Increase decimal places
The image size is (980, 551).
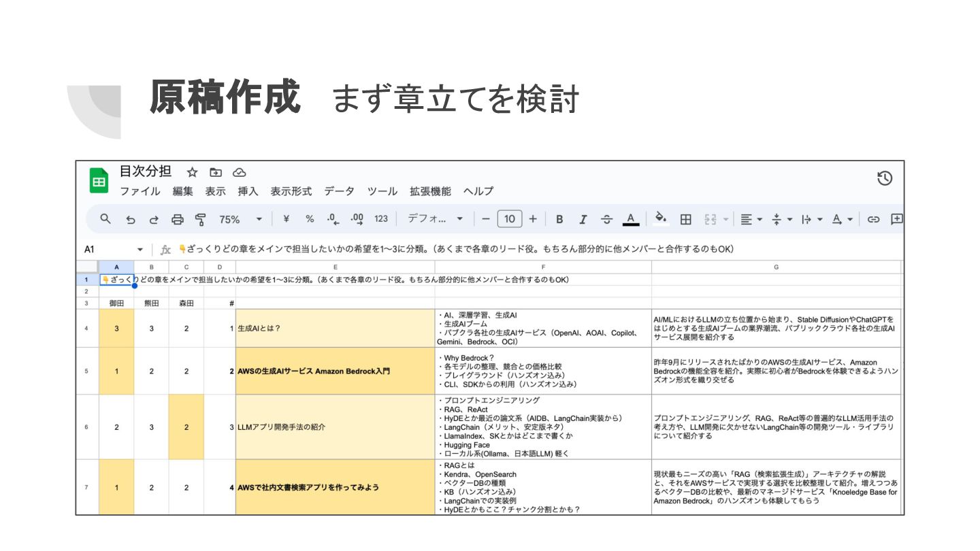[x=357, y=219]
